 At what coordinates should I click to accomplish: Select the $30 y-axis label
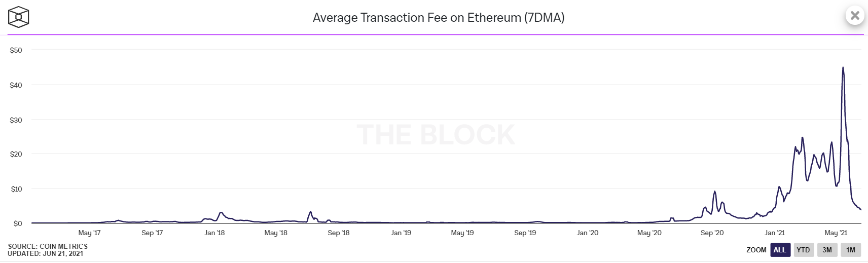point(16,120)
